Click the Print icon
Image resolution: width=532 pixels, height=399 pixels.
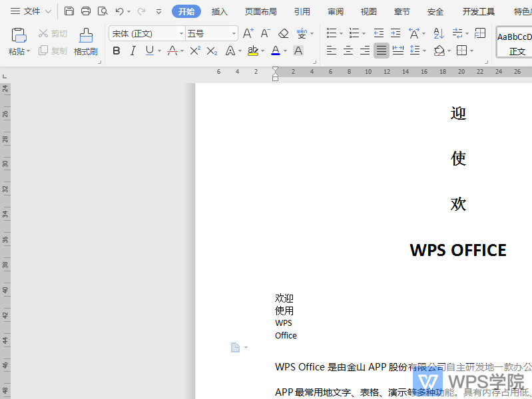coord(86,11)
